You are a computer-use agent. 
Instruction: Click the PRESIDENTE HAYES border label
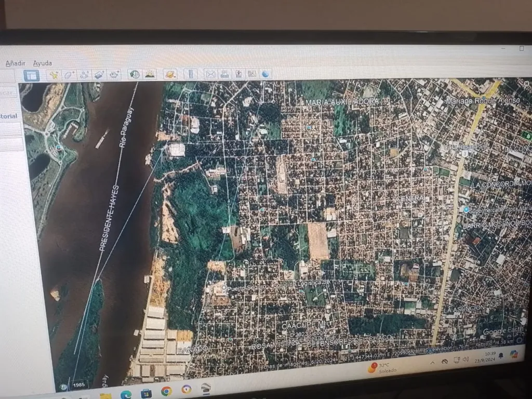click(109, 218)
